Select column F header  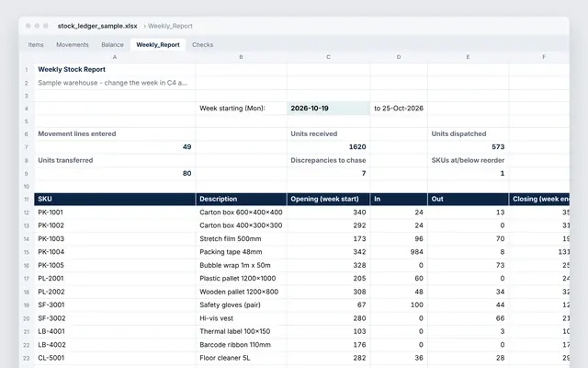click(x=539, y=57)
